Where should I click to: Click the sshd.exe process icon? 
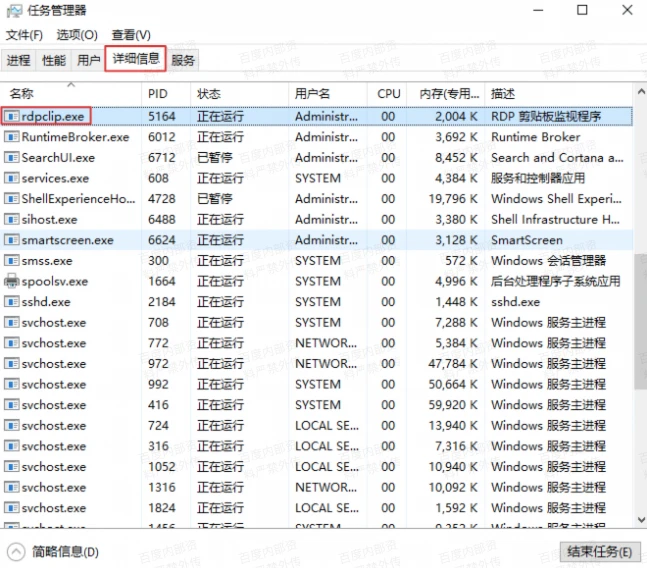12,302
